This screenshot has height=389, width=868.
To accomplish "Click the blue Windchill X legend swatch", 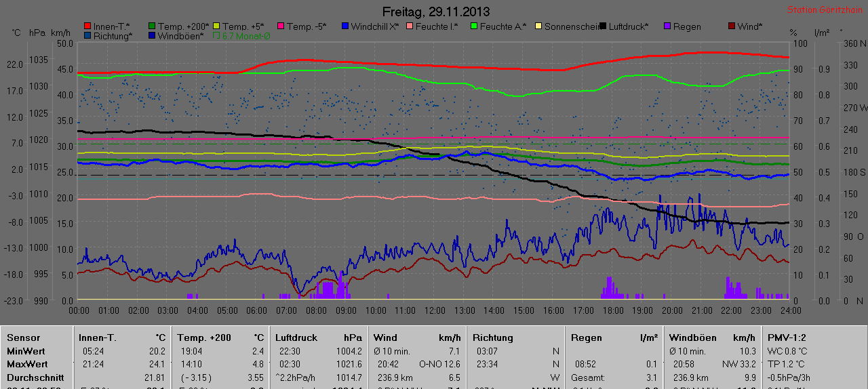I will point(345,26).
